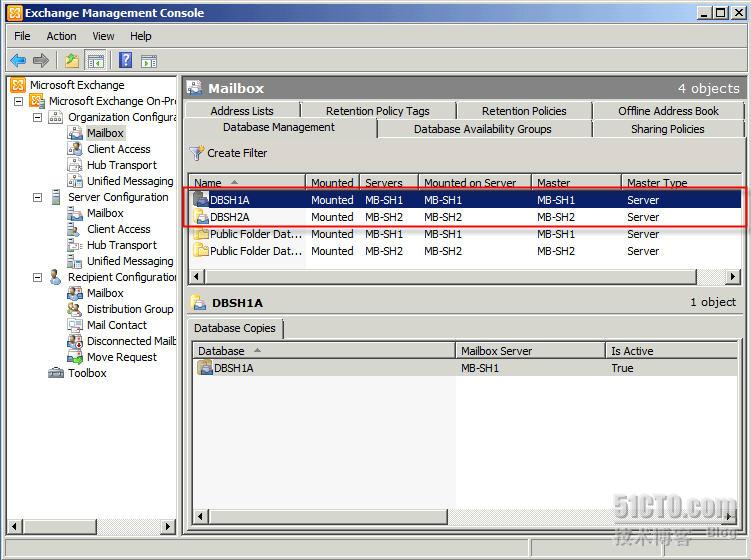The image size is (751, 560).
Task: Click Client Access icon under Server Configuration
Action: tap(75, 229)
